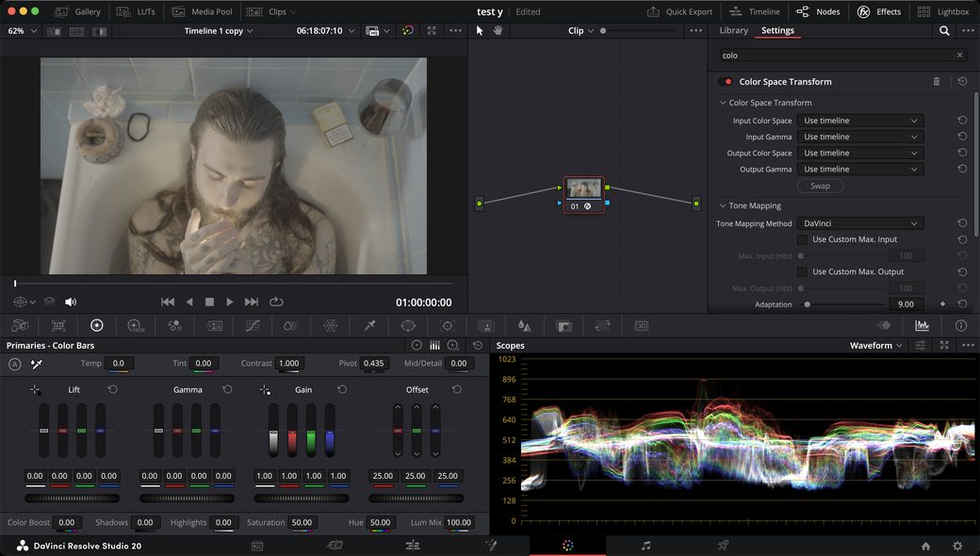Toggle the Color Space Transform effect on/off
This screenshot has height=556, width=980.
pos(726,82)
